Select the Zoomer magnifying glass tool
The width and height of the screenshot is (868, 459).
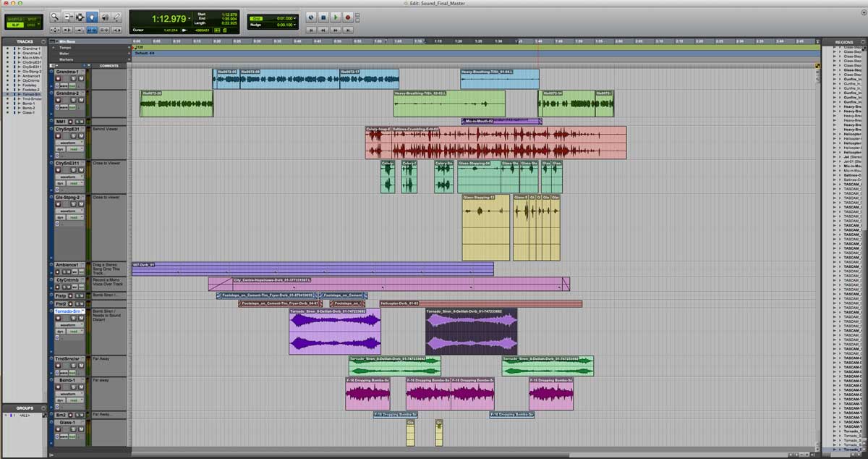[x=55, y=17]
